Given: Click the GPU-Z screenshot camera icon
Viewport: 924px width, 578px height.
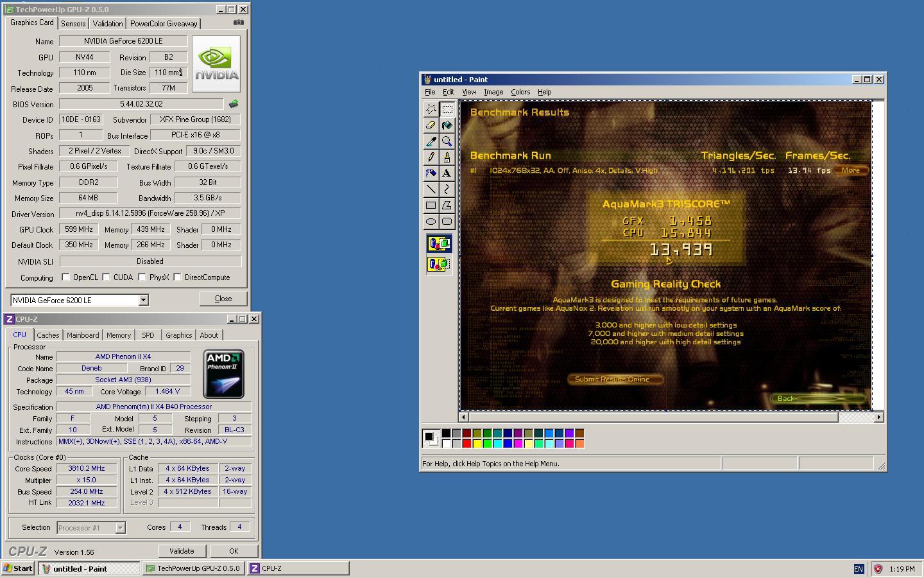Looking at the screenshot, I should coord(239,22).
